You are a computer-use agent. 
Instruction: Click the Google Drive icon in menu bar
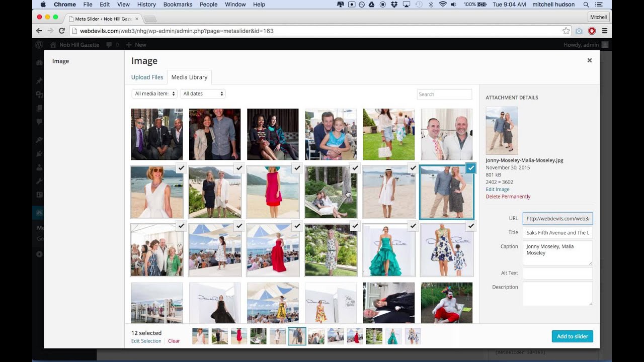[x=372, y=5]
